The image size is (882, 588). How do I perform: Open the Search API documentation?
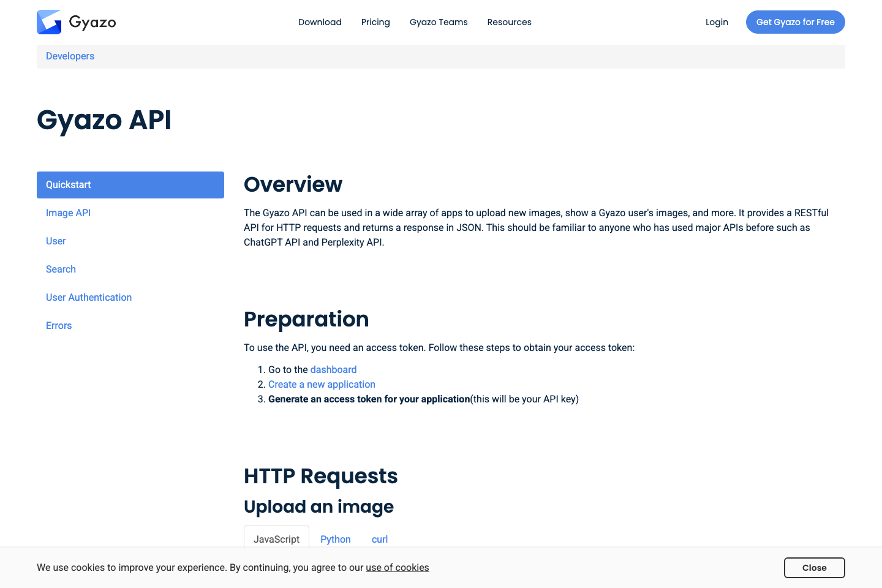pos(61,269)
